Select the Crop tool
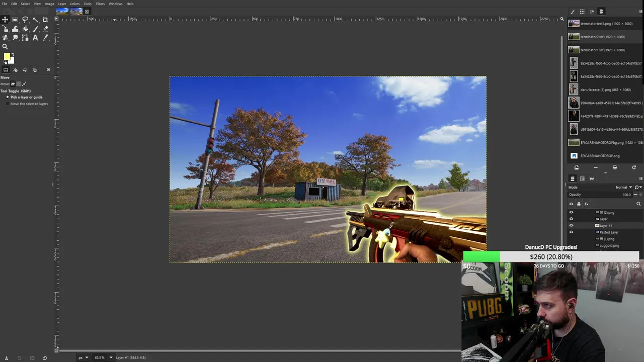Viewport: 644px width, 362px height. 45,20
